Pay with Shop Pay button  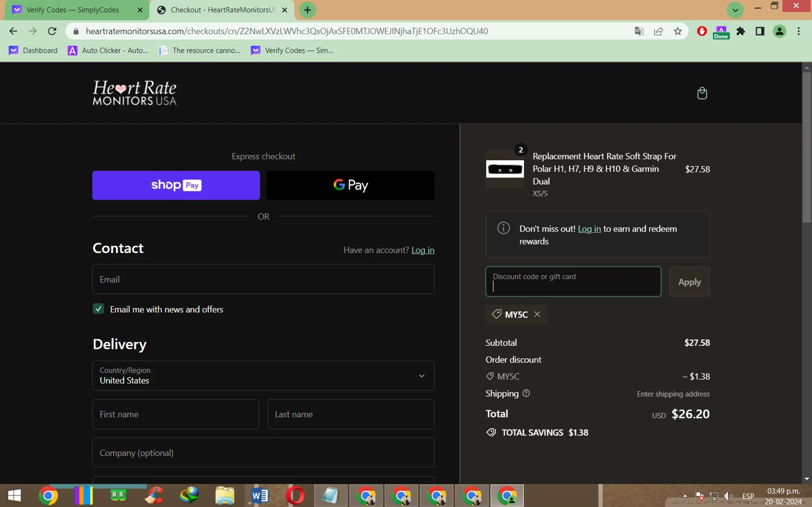[x=176, y=185]
